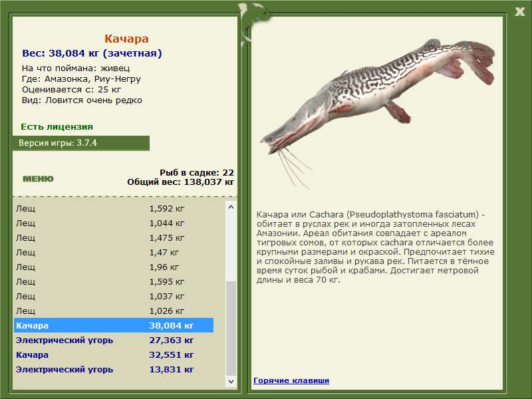
Task: Select the Электрический угорь 13,831 кг row
Action: 114,369
